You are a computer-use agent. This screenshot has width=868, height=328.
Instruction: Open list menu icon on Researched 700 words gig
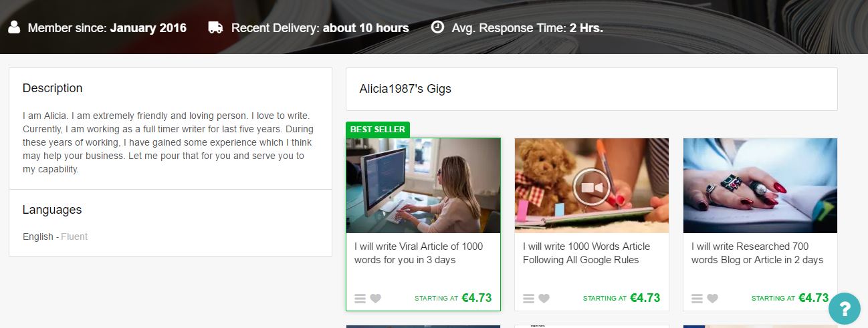(x=697, y=299)
